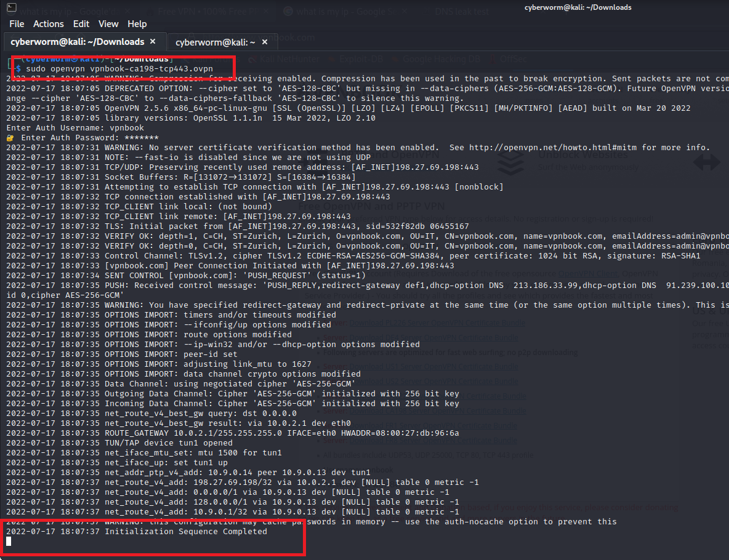
Task: Open the Actions menu
Action: coord(48,23)
